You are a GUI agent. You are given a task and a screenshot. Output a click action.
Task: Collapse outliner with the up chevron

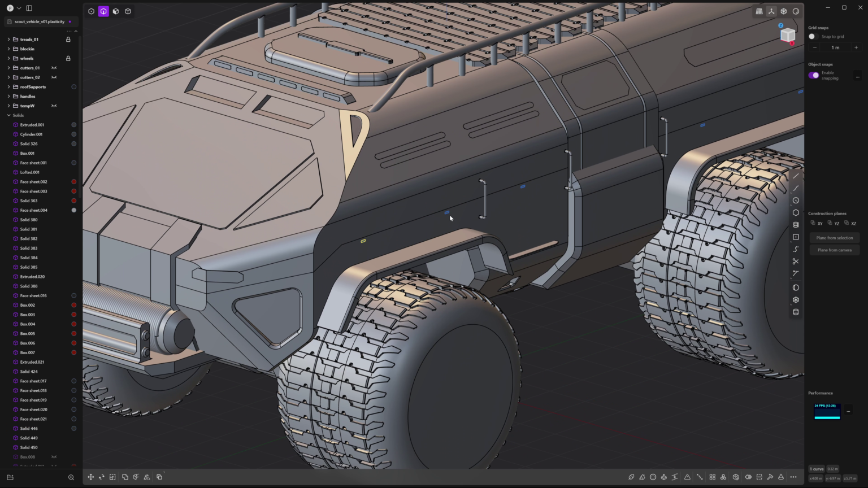(x=76, y=31)
